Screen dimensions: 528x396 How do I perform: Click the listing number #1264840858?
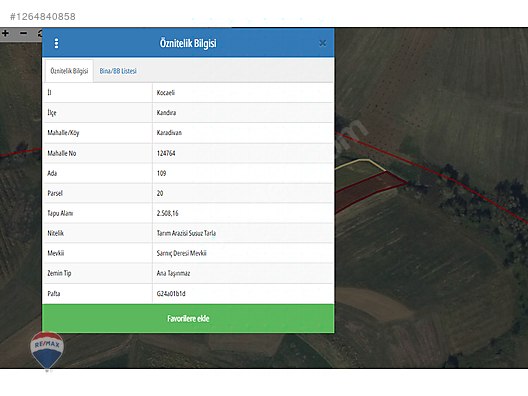tap(43, 16)
